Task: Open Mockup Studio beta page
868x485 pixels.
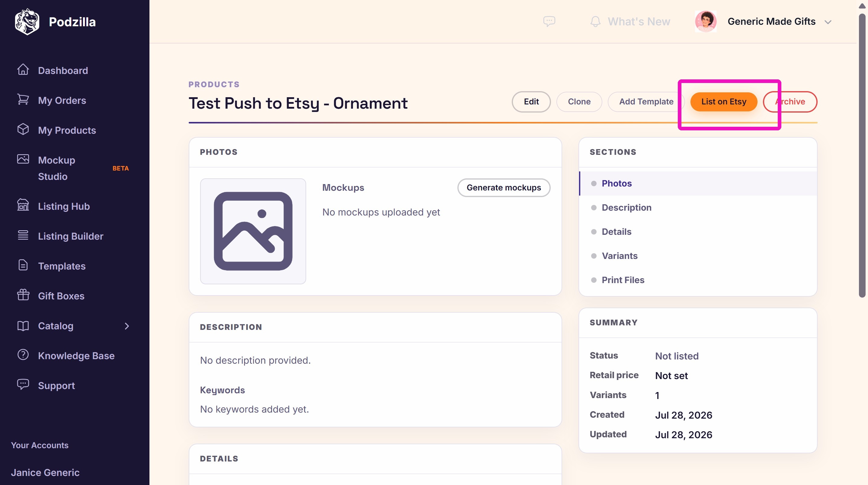Action: coord(57,168)
